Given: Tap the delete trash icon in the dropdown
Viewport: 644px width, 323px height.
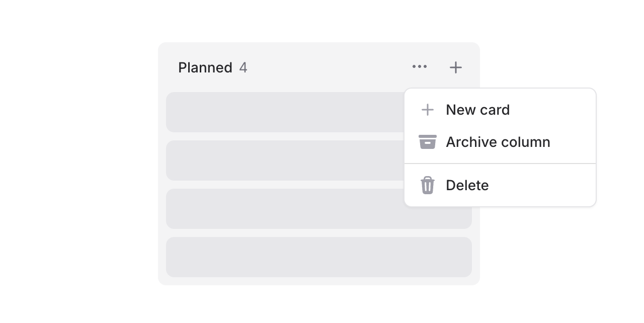Looking at the screenshot, I should point(427,185).
